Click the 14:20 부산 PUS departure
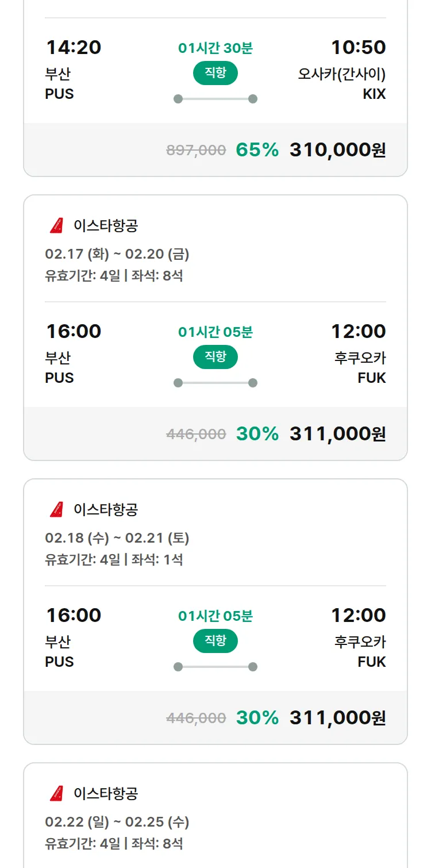 click(73, 69)
